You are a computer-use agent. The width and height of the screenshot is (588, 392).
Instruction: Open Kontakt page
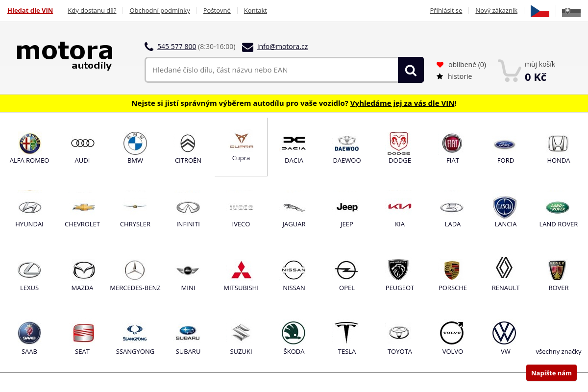255,10
